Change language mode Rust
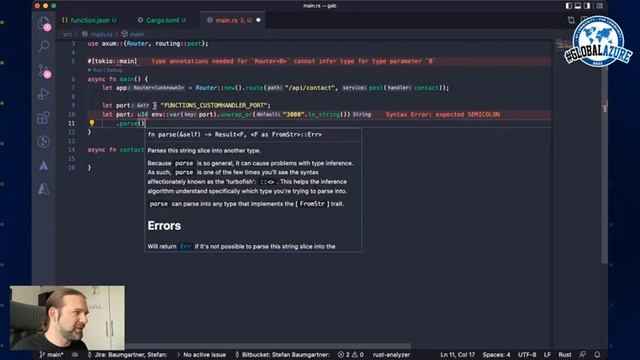This screenshot has width=640, height=360. point(565,355)
